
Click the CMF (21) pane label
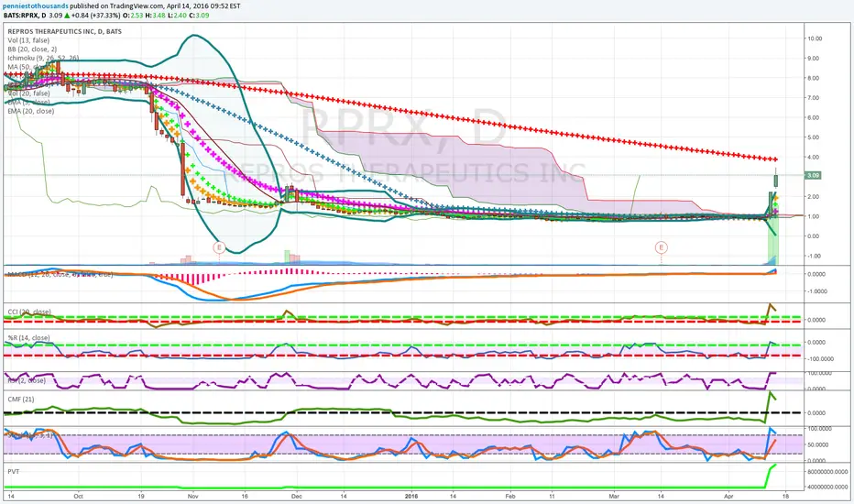(21, 399)
